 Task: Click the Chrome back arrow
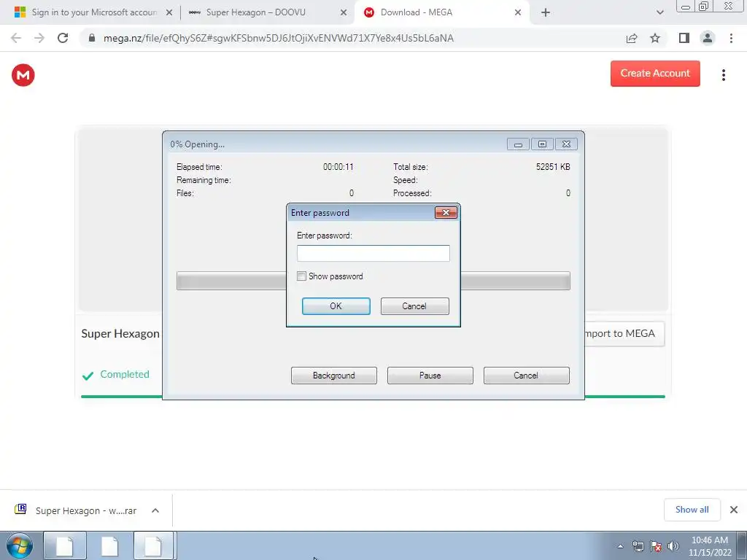point(16,38)
